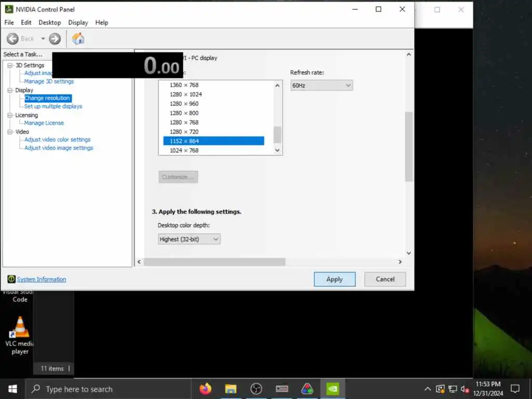The width and height of the screenshot is (532, 399).
Task: Maximize the NVIDIA Control Panel window
Action: tap(379, 9)
